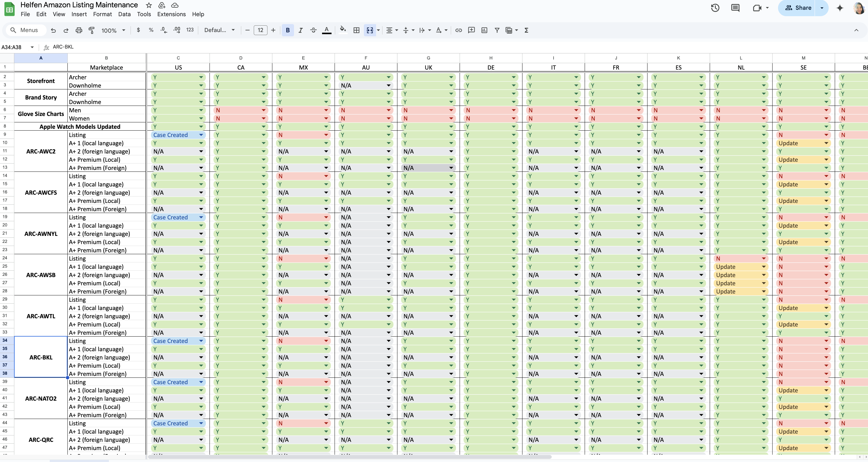Viewport: 868px width, 462px height.
Task: Toggle italic formatting
Action: [x=300, y=30]
